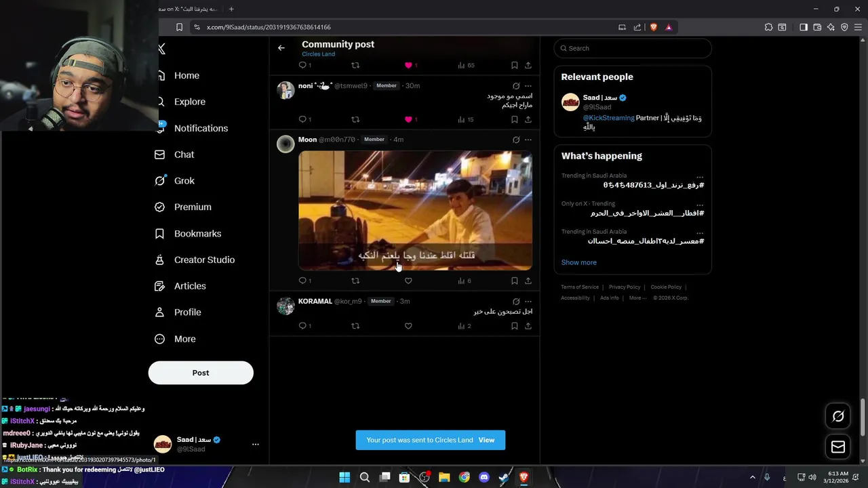Like KORAMAL's post
The height and width of the screenshot is (488, 868).
408,326
